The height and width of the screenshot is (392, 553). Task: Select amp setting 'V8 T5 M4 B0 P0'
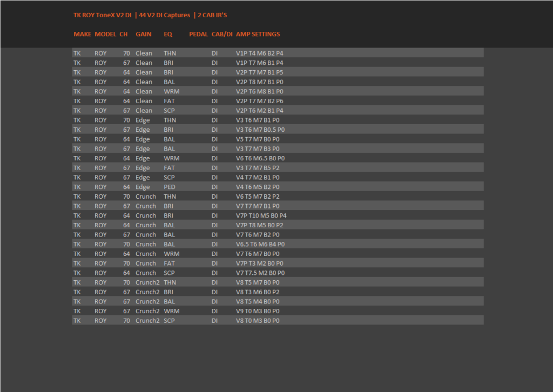[258, 301]
